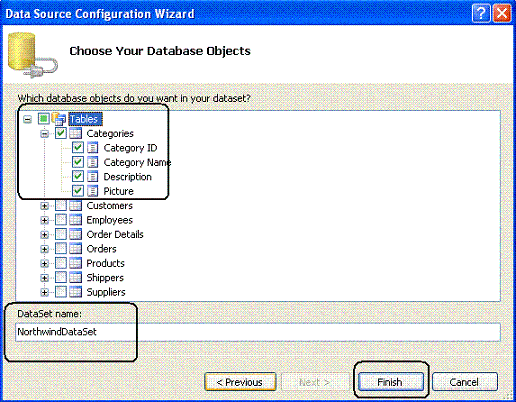Check the Employees table checkbox
516x402 pixels.
[61, 220]
